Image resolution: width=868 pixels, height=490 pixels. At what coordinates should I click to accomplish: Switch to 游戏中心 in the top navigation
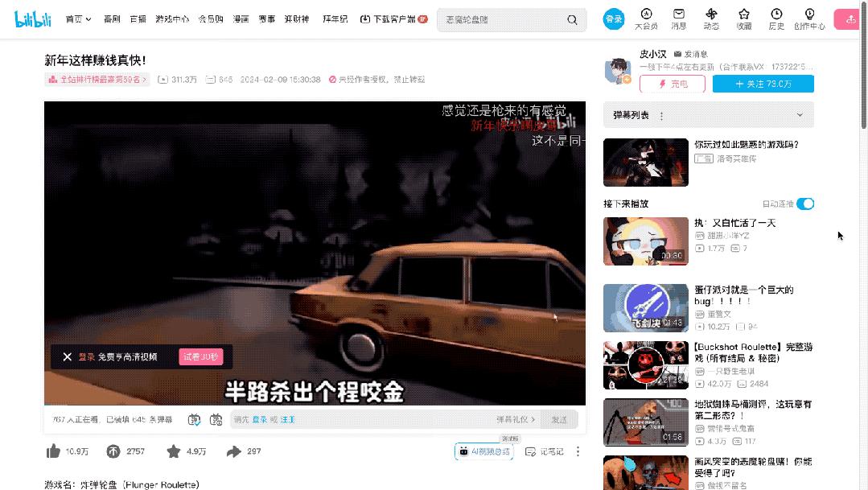coord(171,19)
